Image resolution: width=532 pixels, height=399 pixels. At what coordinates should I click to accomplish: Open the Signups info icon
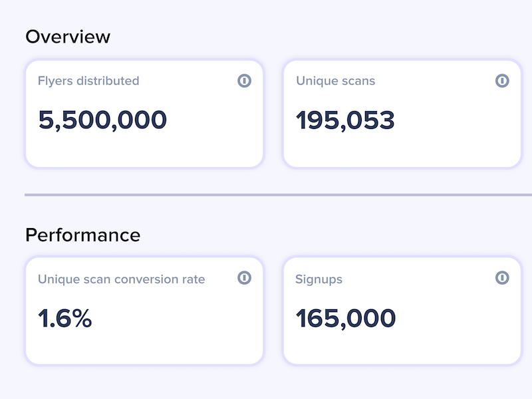[x=502, y=277]
